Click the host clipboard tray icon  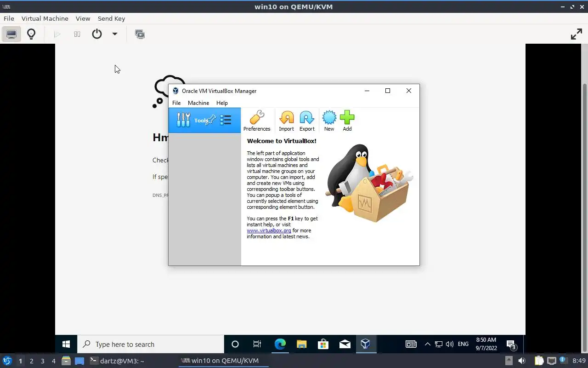pyautogui.click(x=539, y=361)
